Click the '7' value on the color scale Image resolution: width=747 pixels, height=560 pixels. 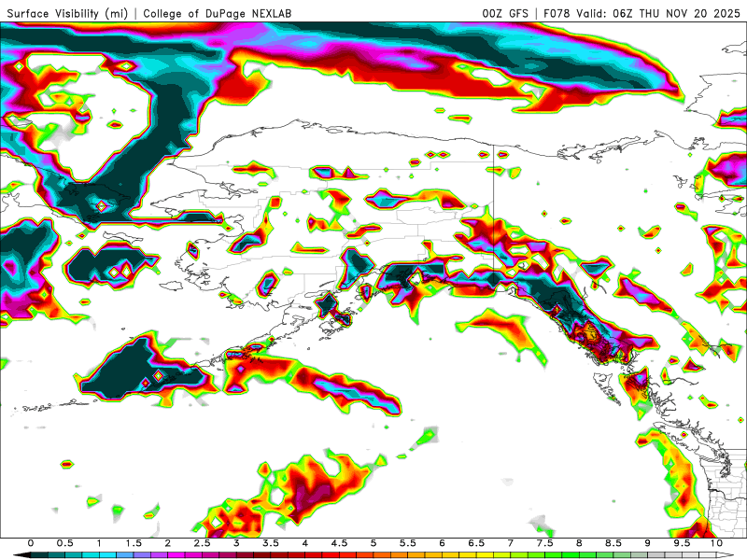click(x=511, y=543)
